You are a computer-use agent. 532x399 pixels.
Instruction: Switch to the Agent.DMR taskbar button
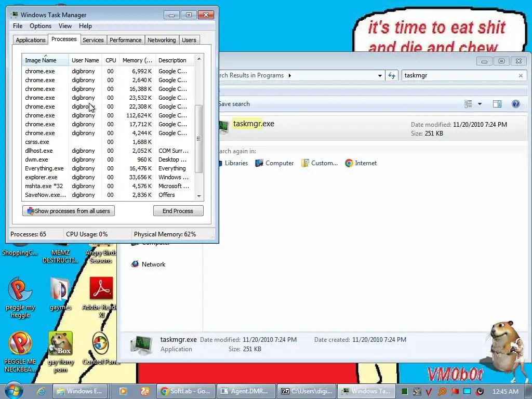pos(246,391)
